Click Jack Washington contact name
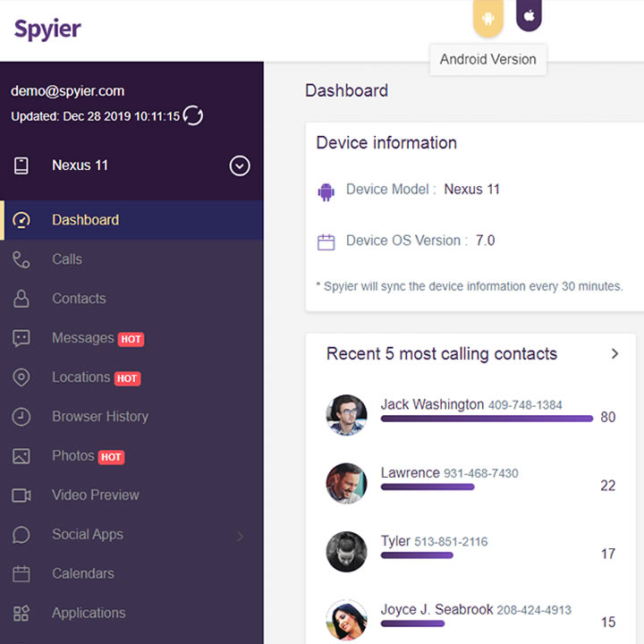This screenshot has width=644, height=644. tap(432, 404)
